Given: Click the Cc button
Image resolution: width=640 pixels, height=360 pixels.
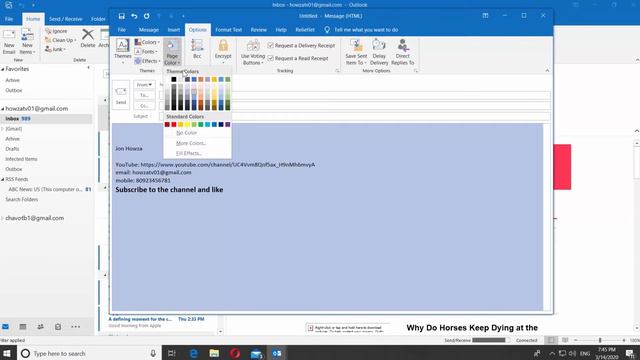Looking at the screenshot, I should [144, 106].
